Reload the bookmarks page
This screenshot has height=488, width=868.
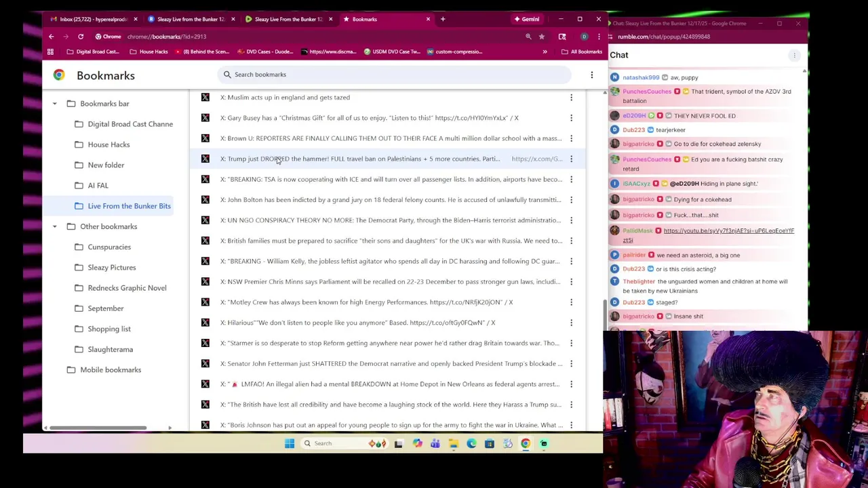pos(81,37)
